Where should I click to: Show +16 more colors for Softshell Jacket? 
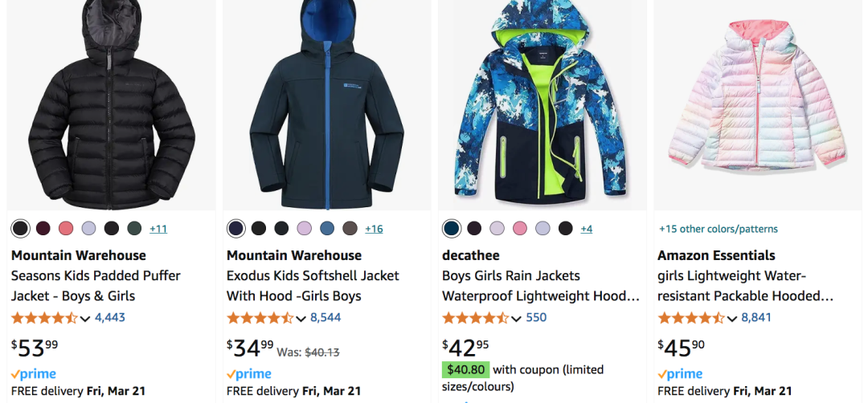pos(374,228)
